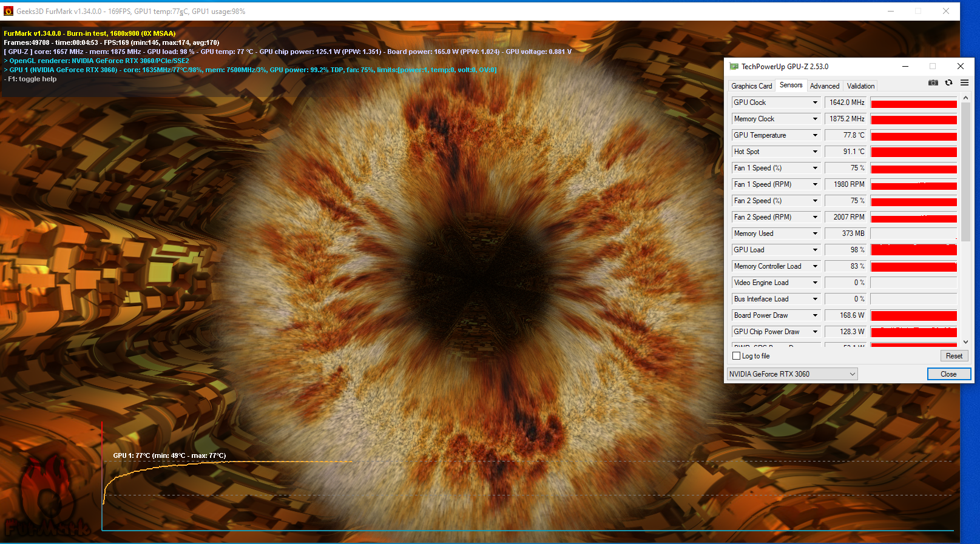Click the scroll down arrow in sensors list
Viewport: 980px width, 544px height.
tap(965, 342)
